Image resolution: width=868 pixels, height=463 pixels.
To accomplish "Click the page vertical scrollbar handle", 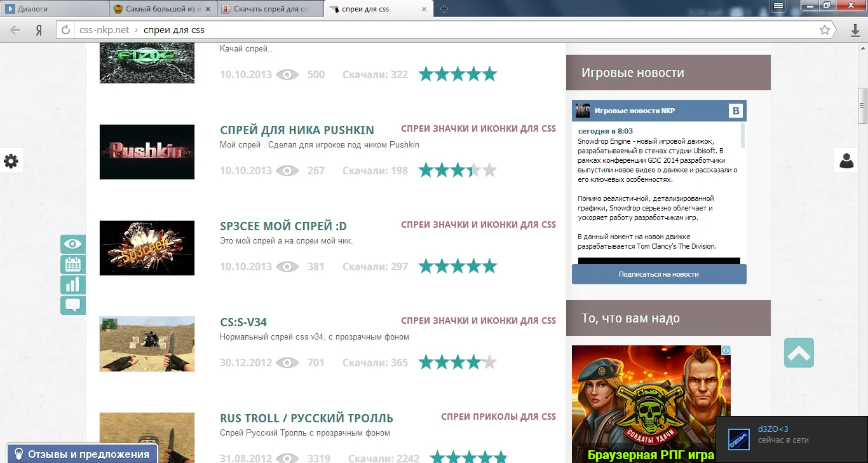I will (862, 106).
